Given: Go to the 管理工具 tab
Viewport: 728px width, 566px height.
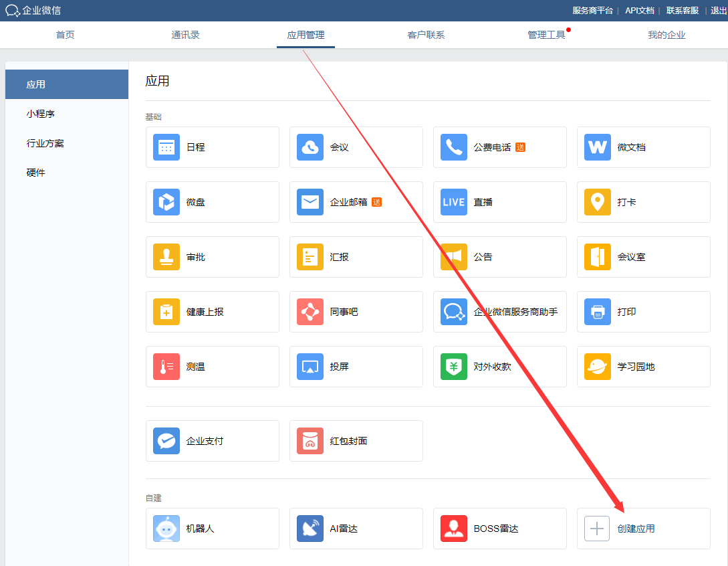Looking at the screenshot, I should click(546, 35).
